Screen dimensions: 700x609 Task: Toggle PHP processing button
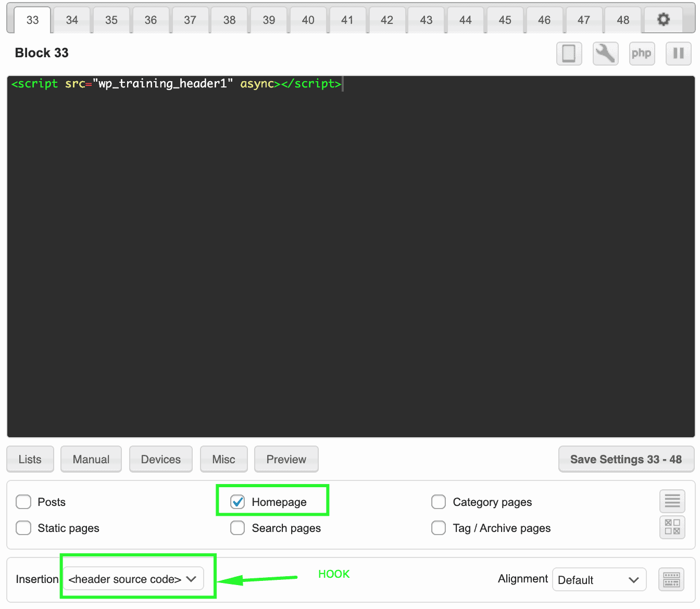tap(642, 53)
